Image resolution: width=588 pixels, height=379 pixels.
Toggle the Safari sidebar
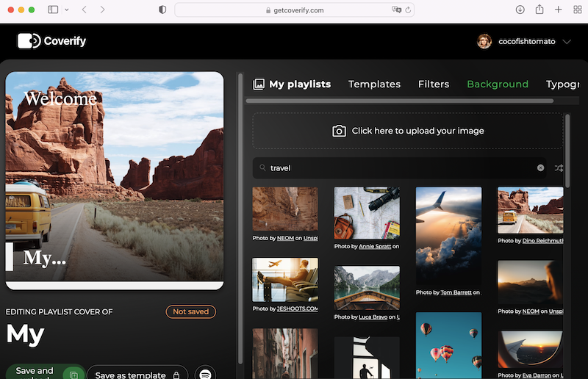click(x=53, y=10)
